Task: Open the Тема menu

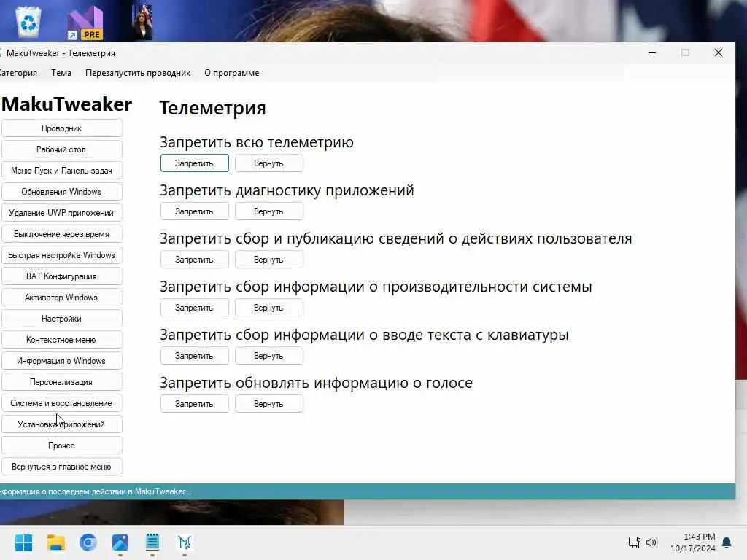Action: pos(61,73)
